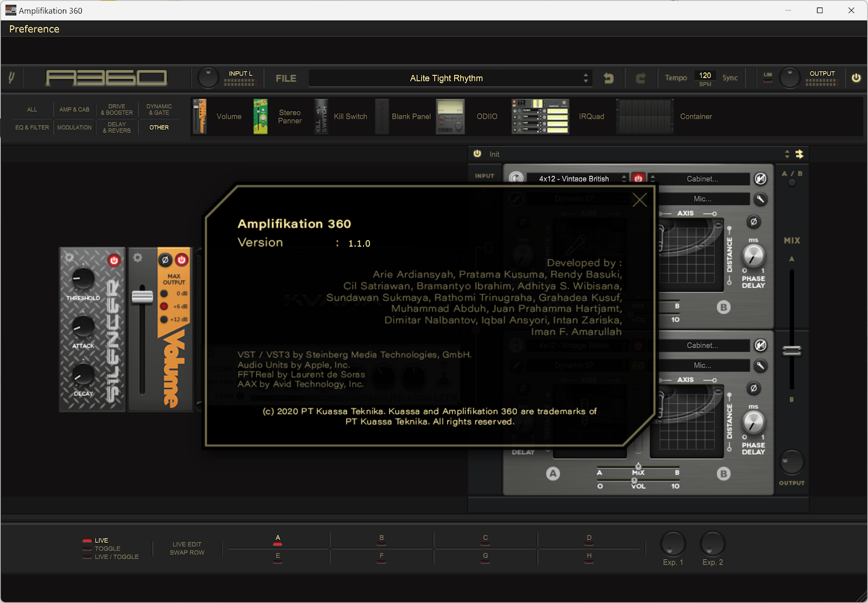Close the About dialog with the X

tap(640, 200)
